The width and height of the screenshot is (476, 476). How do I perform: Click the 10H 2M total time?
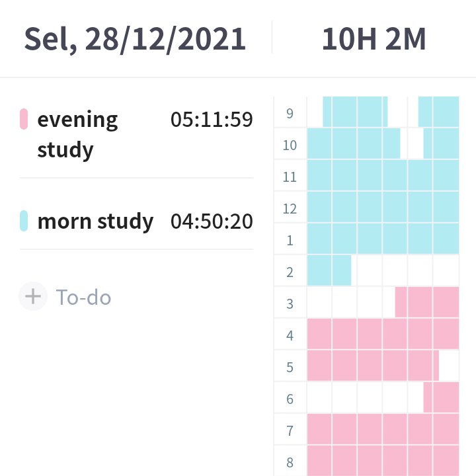[x=374, y=39]
